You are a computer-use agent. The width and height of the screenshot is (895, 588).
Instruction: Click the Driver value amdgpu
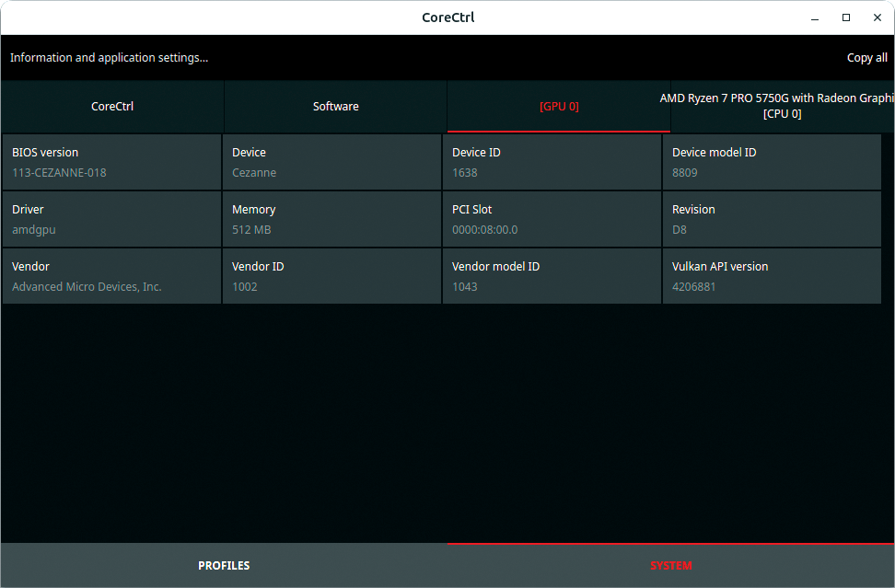coord(34,230)
